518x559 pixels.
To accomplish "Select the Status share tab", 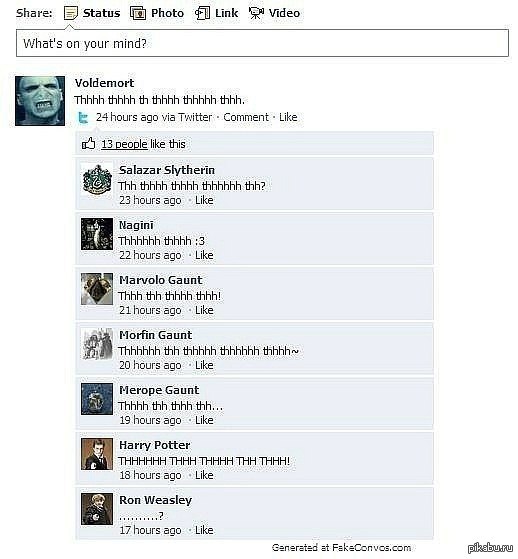I will pos(92,14).
